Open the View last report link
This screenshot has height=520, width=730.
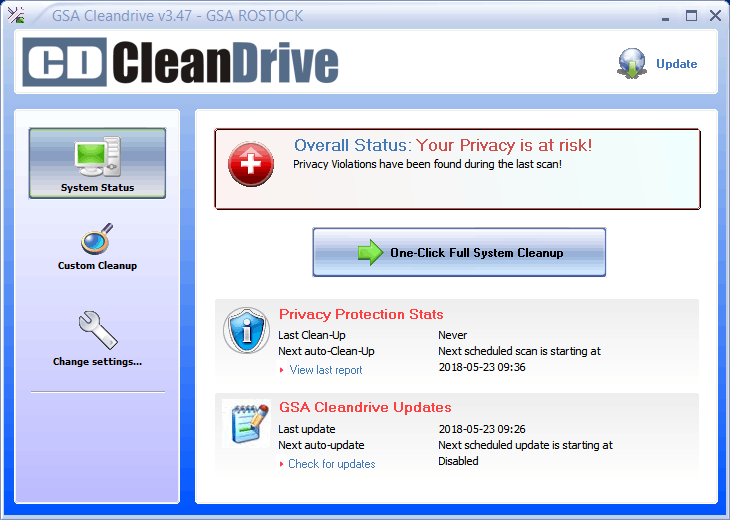point(325,370)
